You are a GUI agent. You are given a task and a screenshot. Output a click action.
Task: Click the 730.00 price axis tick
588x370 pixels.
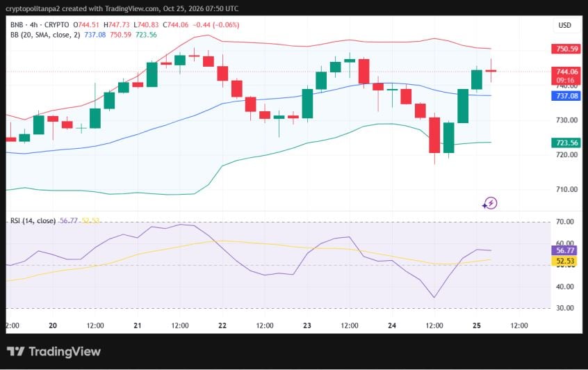coord(566,120)
